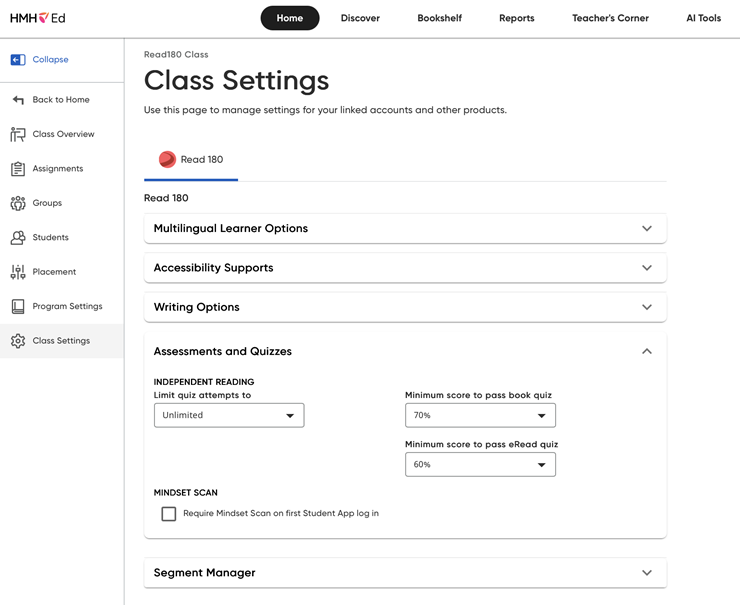Click the Assignments clipboard icon
Viewport: 740px width, 605px height.
18,168
